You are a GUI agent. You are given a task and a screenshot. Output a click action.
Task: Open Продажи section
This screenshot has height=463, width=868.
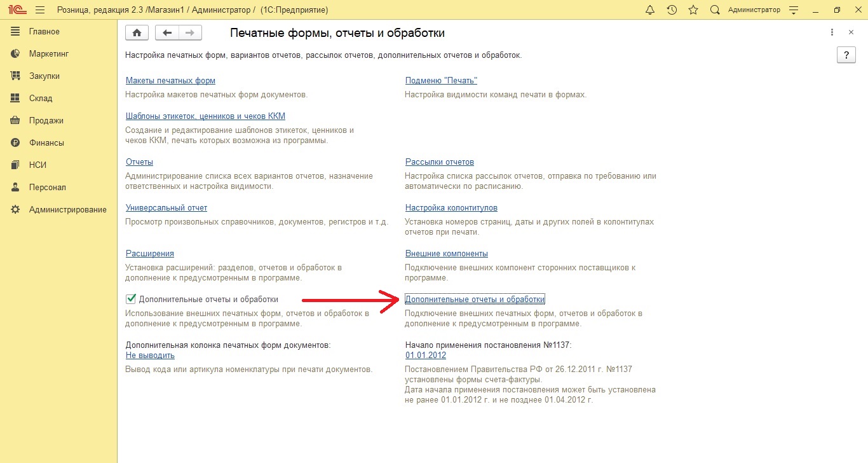pyautogui.click(x=46, y=121)
